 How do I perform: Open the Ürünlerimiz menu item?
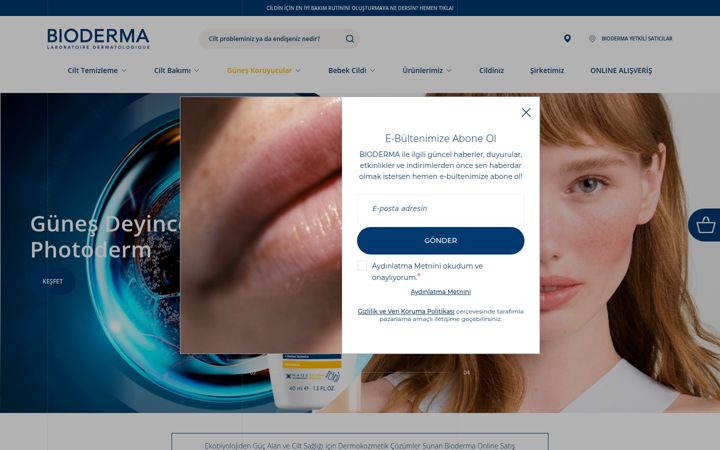tap(422, 70)
